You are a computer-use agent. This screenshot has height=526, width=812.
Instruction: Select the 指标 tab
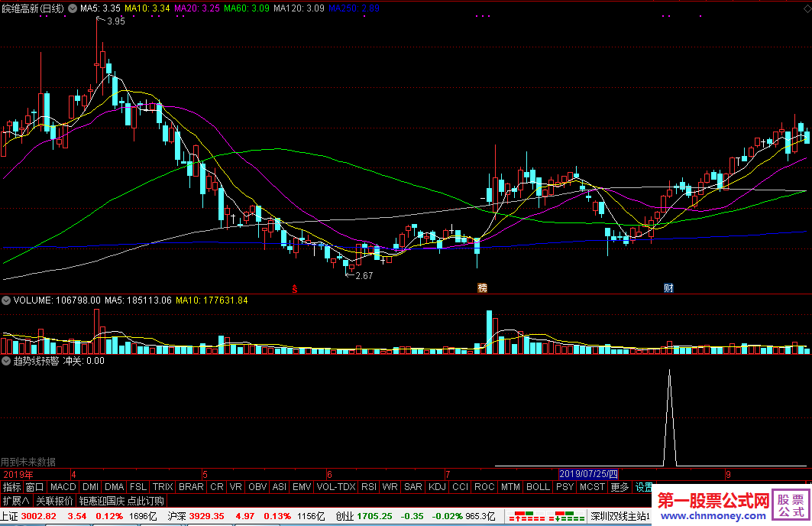pyautogui.click(x=12, y=487)
